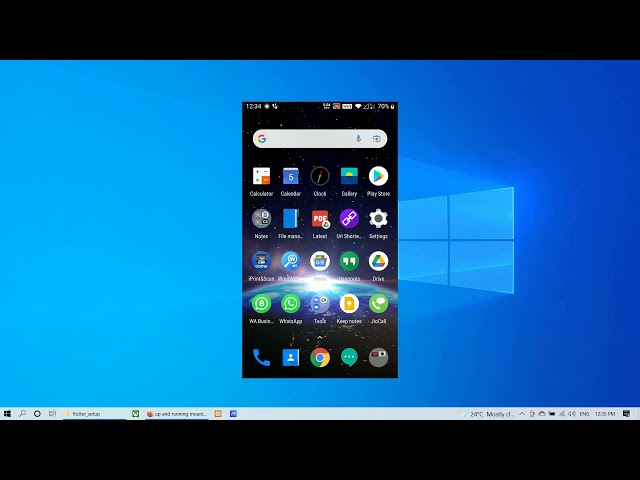Open Google Lens camera in search bar
Viewport: 640px width, 480px height.
coord(377,139)
